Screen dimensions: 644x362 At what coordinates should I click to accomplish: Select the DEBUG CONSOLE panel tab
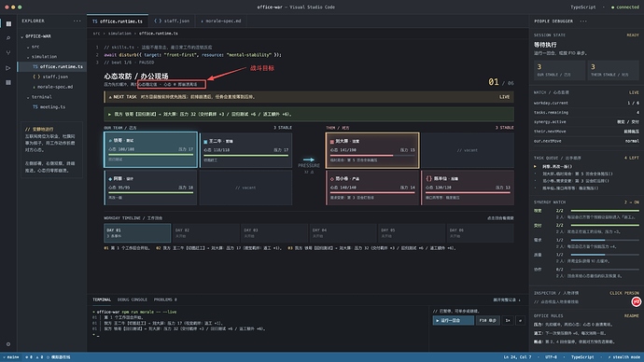click(x=133, y=299)
